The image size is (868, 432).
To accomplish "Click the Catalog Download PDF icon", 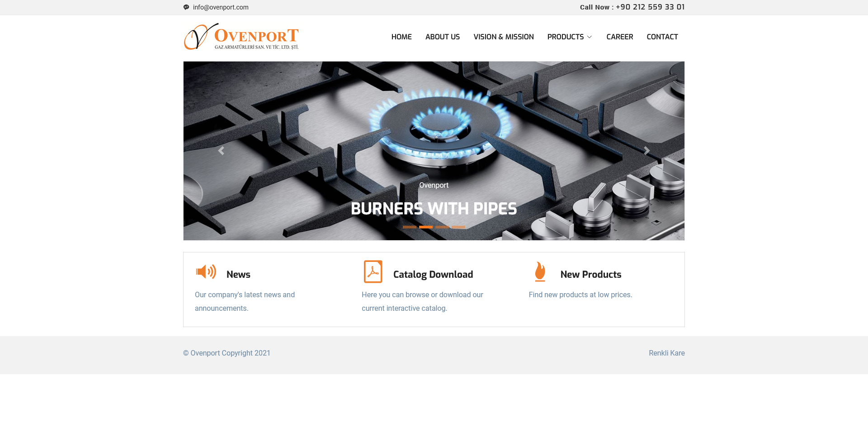I will tap(373, 272).
